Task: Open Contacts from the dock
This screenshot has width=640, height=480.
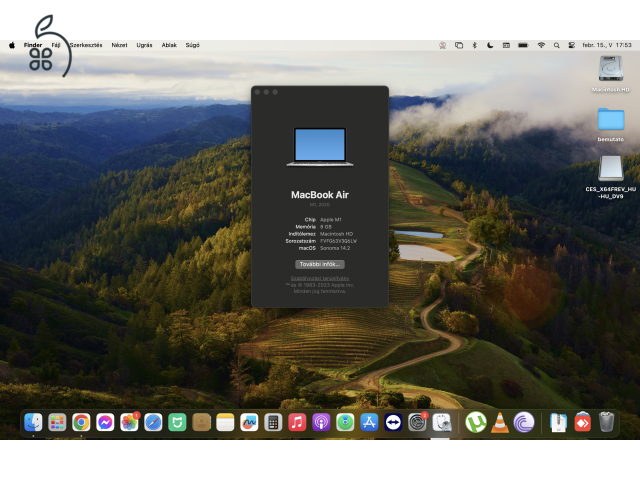Action: point(201,422)
